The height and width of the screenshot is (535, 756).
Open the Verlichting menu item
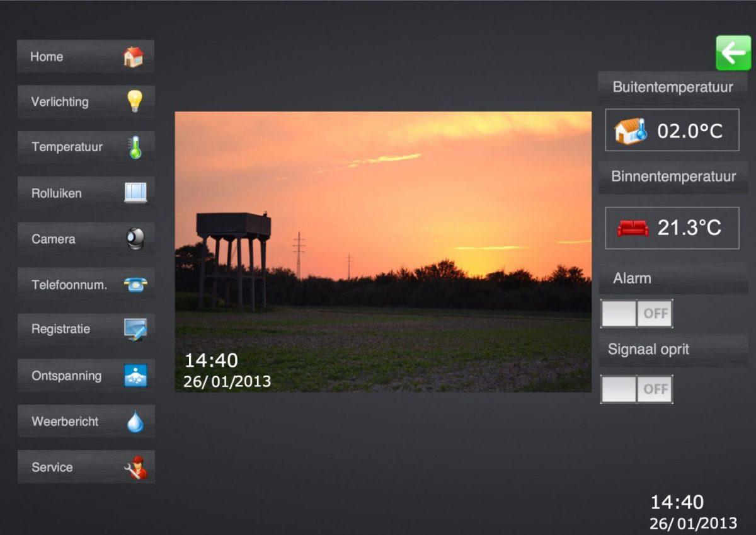(x=60, y=102)
